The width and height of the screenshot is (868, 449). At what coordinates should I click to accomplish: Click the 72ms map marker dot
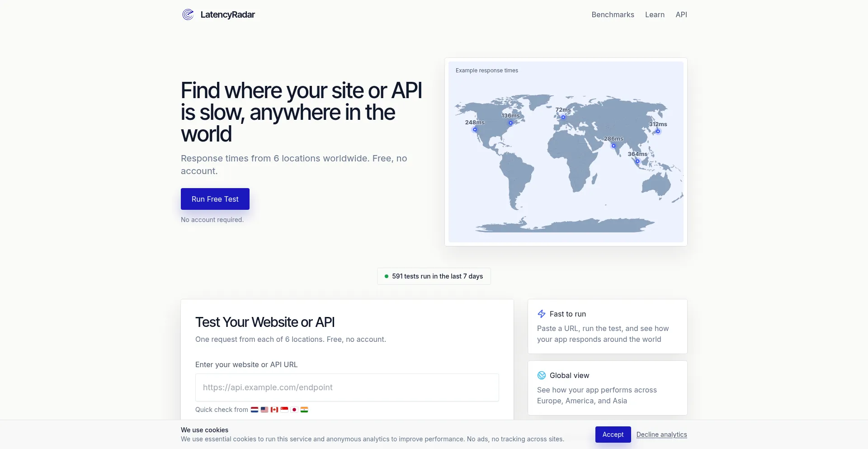point(563,117)
